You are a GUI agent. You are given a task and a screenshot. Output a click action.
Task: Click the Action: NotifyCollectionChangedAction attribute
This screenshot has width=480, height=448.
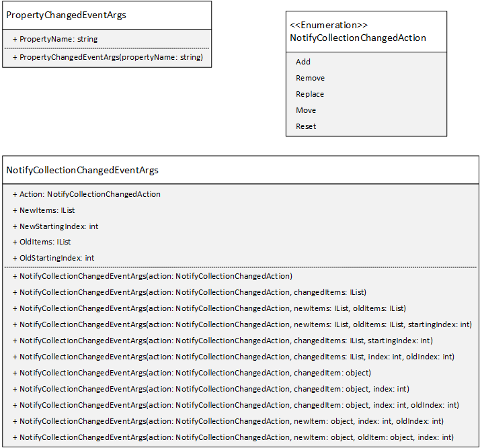coord(87,194)
